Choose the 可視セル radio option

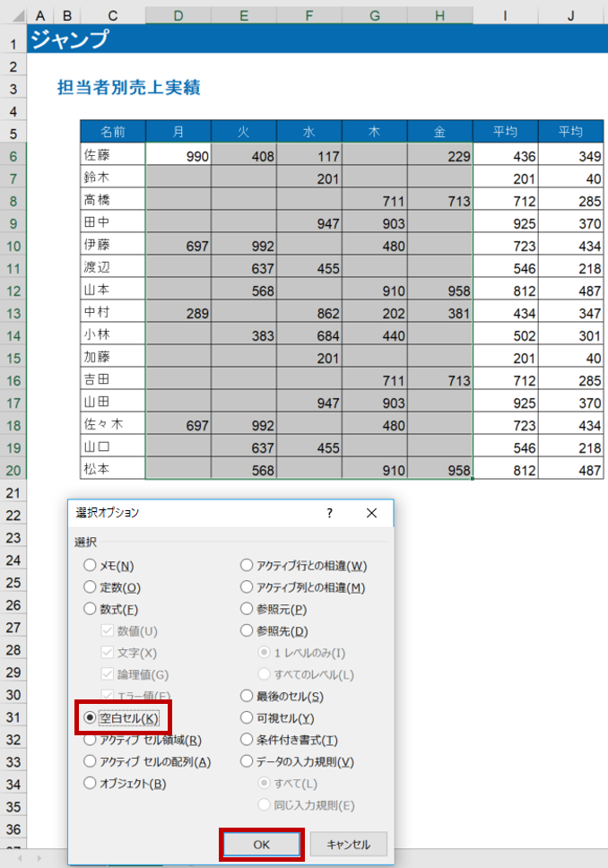click(x=248, y=718)
